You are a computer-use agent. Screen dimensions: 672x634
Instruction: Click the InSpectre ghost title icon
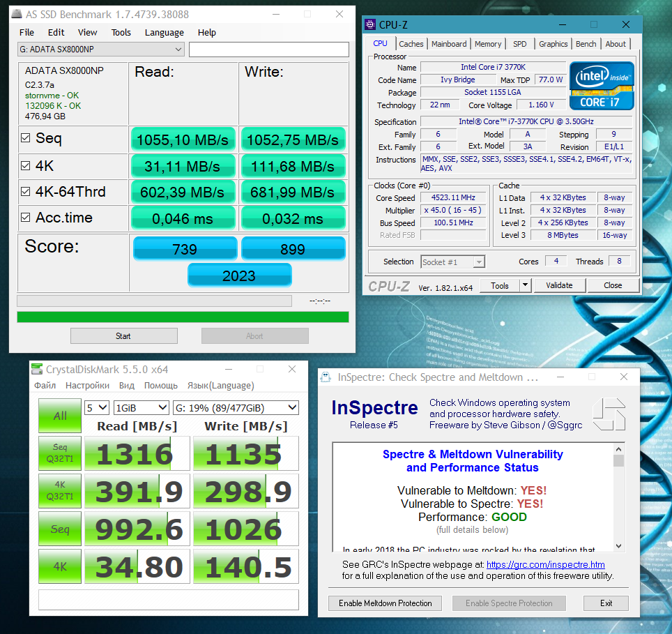[x=326, y=377]
